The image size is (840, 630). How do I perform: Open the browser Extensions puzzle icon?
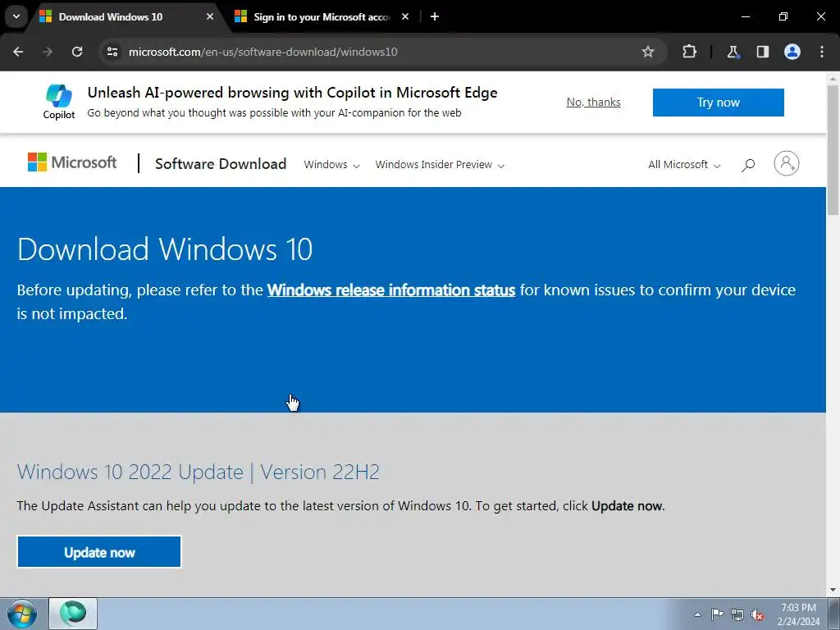click(x=689, y=52)
